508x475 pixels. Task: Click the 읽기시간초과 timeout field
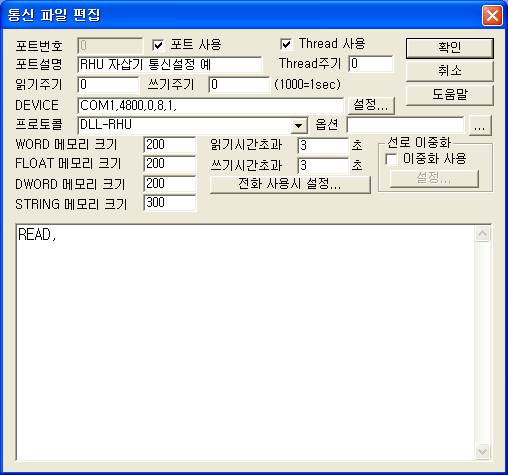pos(322,146)
